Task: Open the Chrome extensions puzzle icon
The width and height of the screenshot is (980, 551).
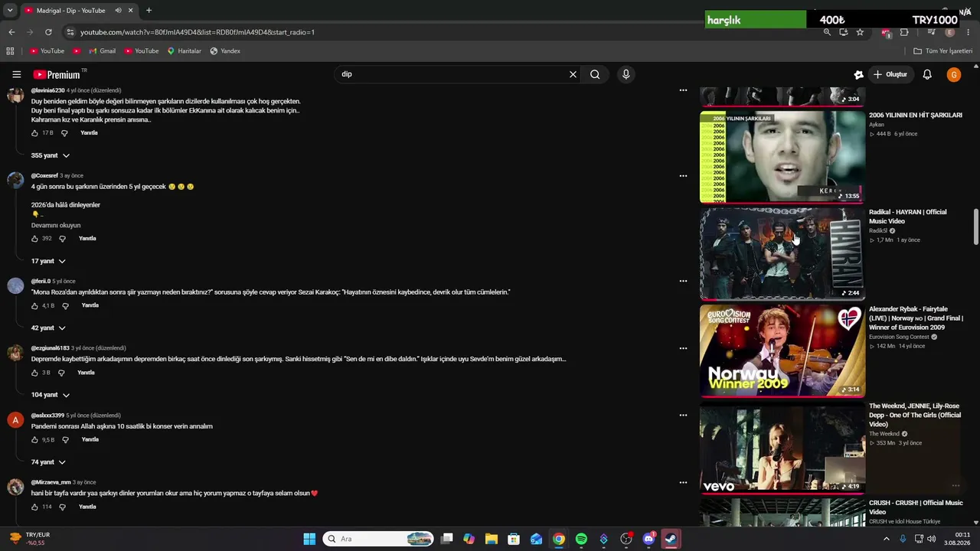Action: pos(904,32)
